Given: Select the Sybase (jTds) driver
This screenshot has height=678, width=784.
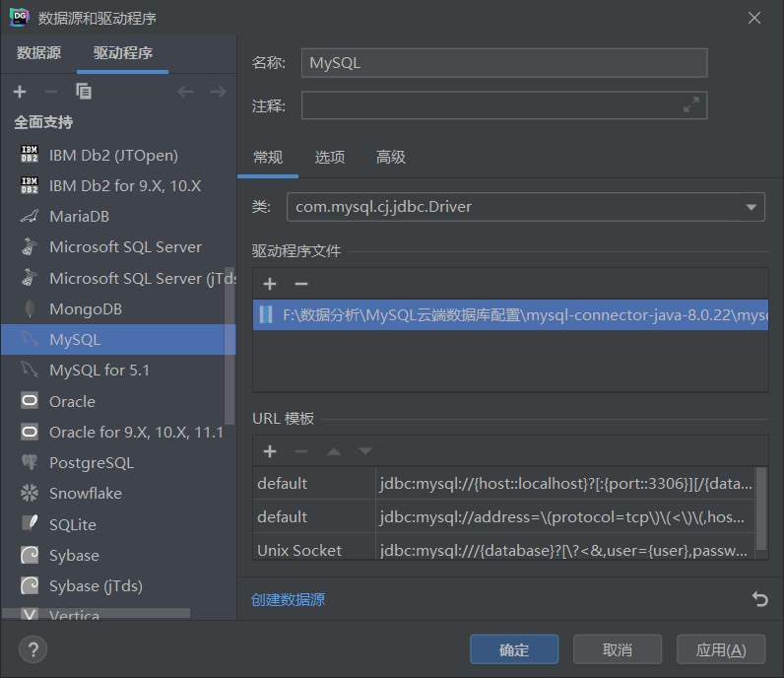Looking at the screenshot, I should point(118,585).
